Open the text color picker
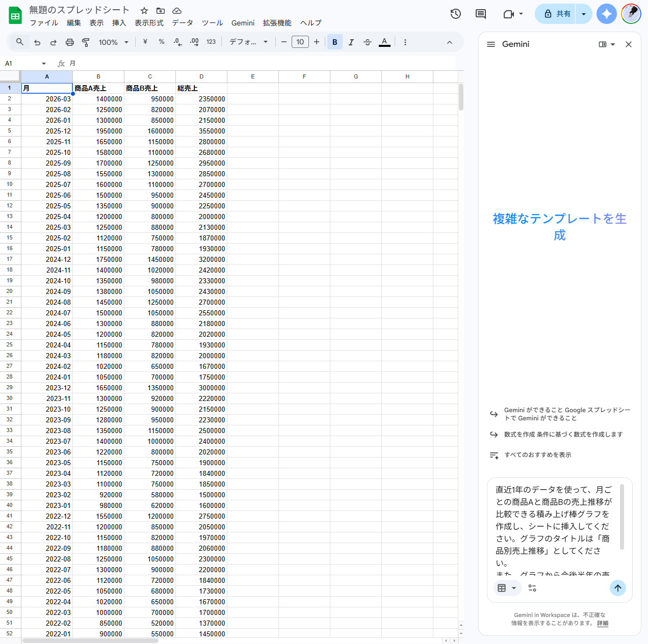The width and height of the screenshot is (648, 644). [x=384, y=42]
